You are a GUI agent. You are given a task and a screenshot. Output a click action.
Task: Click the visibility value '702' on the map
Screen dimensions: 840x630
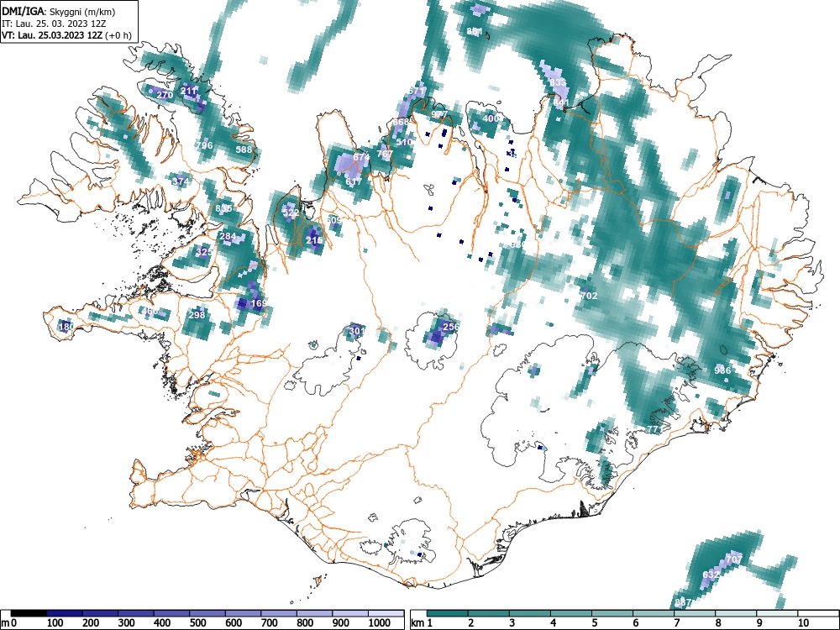click(589, 296)
